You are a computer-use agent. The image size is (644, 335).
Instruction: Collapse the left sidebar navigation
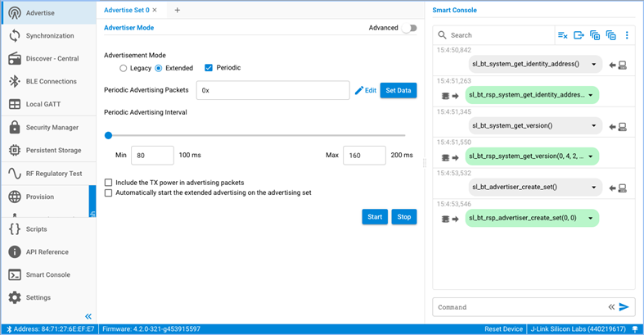(88, 316)
